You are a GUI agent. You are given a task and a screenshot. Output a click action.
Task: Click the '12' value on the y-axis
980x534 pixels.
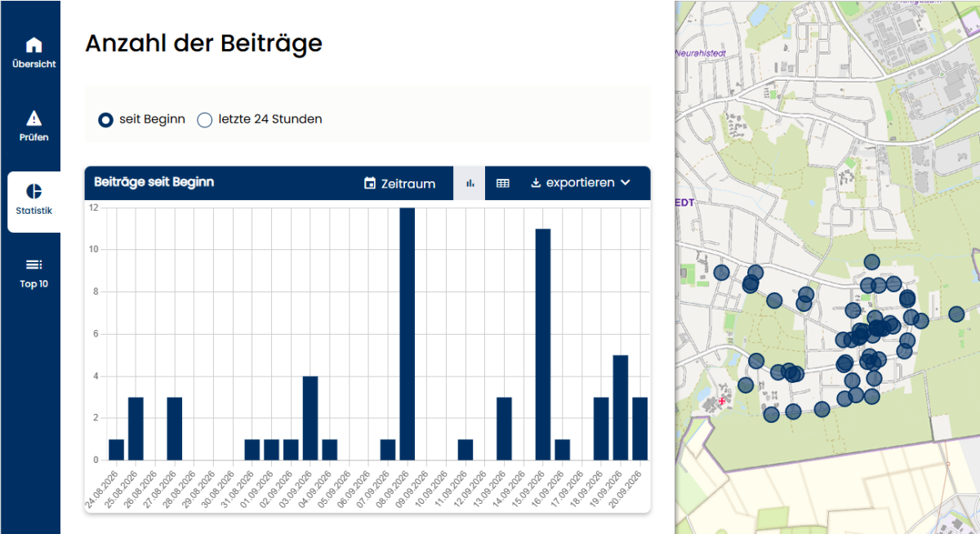click(x=94, y=207)
